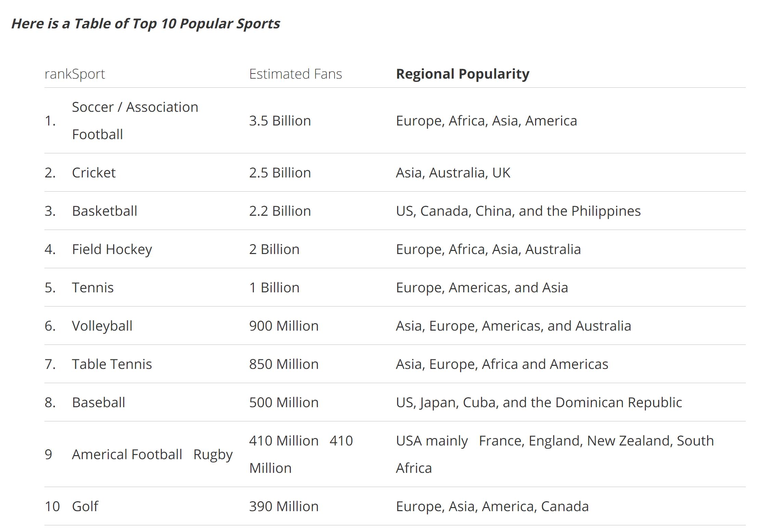Click the Estimated Fans column header
Viewport: 767px width, 532px height.
(x=296, y=74)
